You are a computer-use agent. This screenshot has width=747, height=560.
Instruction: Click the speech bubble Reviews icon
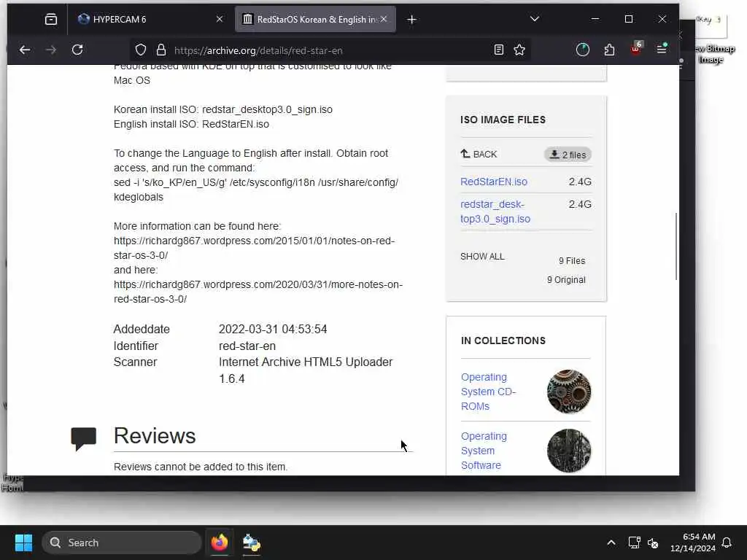83,437
